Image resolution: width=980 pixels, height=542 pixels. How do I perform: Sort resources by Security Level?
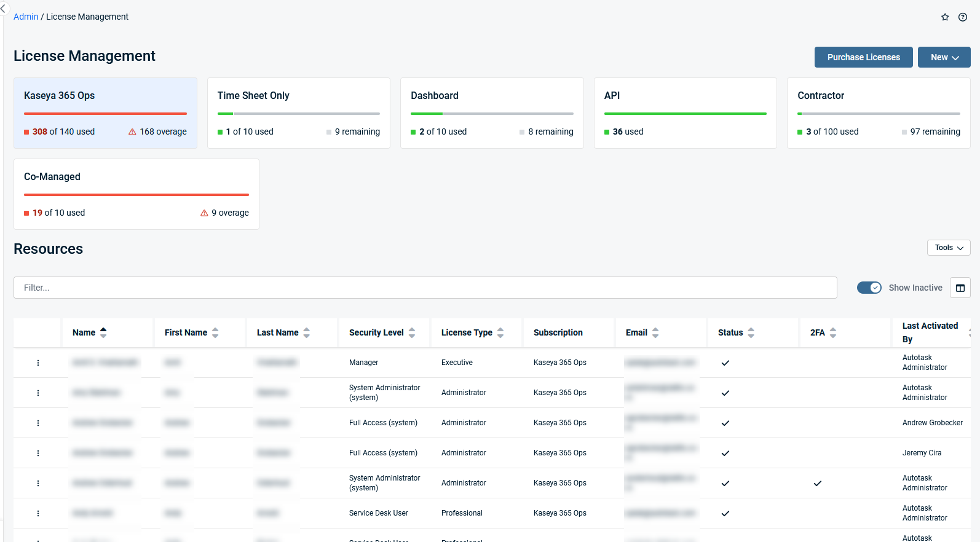coord(412,332)
